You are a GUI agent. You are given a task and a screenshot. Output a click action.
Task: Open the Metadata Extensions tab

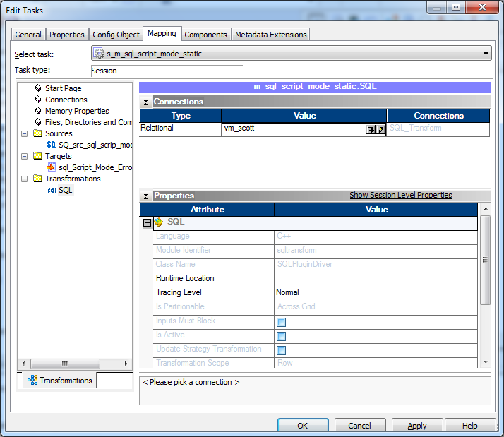pyautogui.click(x=271, y=35)
